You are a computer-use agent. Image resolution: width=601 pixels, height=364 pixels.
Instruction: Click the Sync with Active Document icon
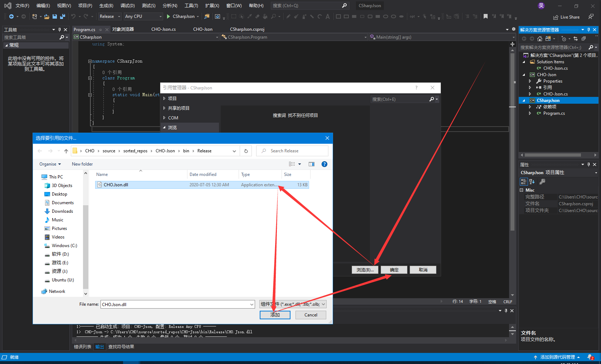point(576,39)
